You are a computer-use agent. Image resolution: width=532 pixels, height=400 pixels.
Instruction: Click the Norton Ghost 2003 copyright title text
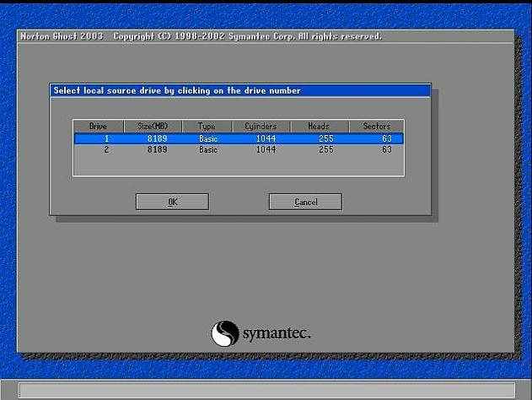click(201, 36)
